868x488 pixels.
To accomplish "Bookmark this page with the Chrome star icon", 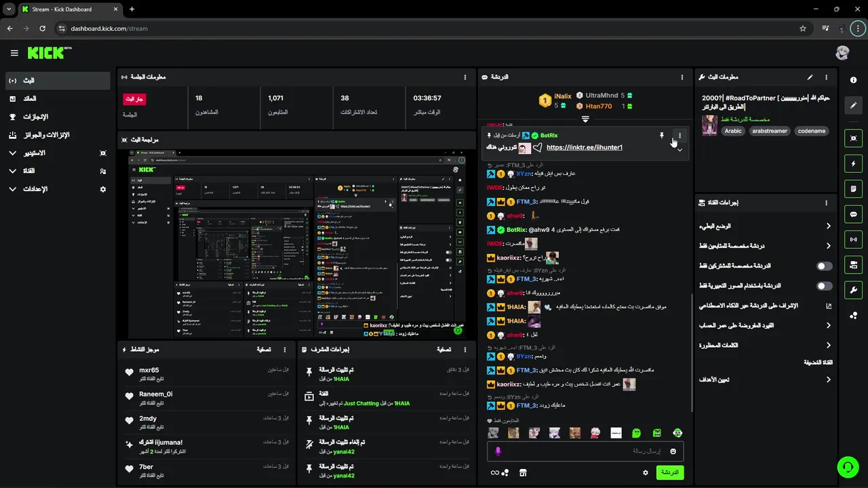I will (x=803, y=28).
